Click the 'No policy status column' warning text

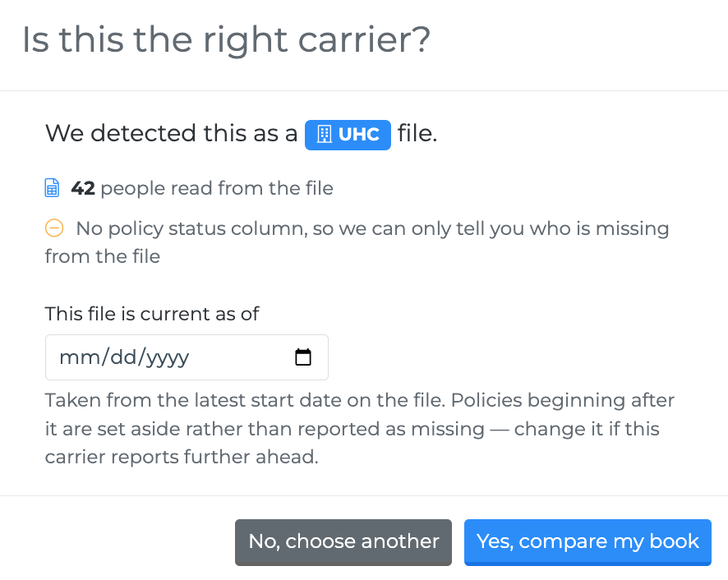pyautogui.click(x=357, y=242)
